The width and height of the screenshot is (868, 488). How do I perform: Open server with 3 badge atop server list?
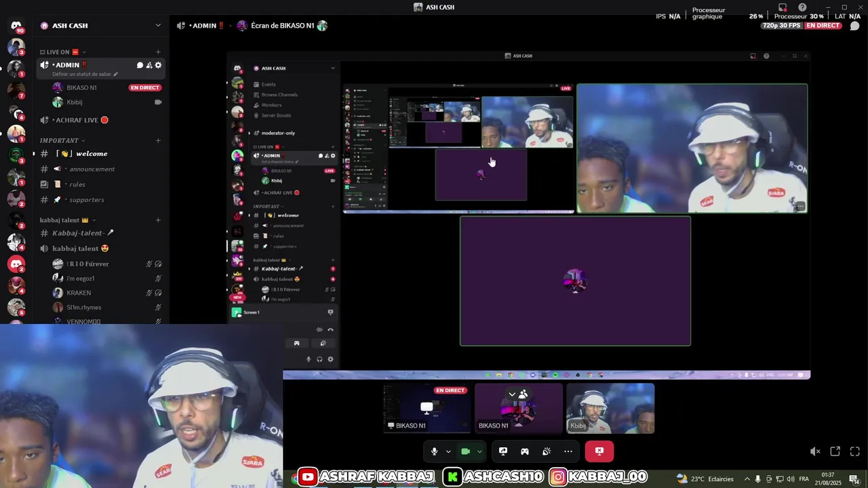click(16, 47)
